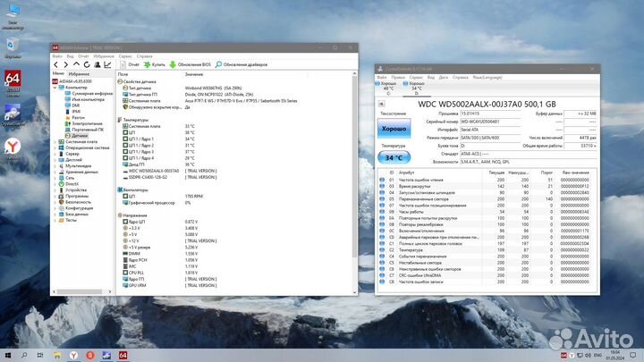This screenshot has width=644, height=362.
Task: Select Портативный ПК in the tree
Action: [85, 130]
